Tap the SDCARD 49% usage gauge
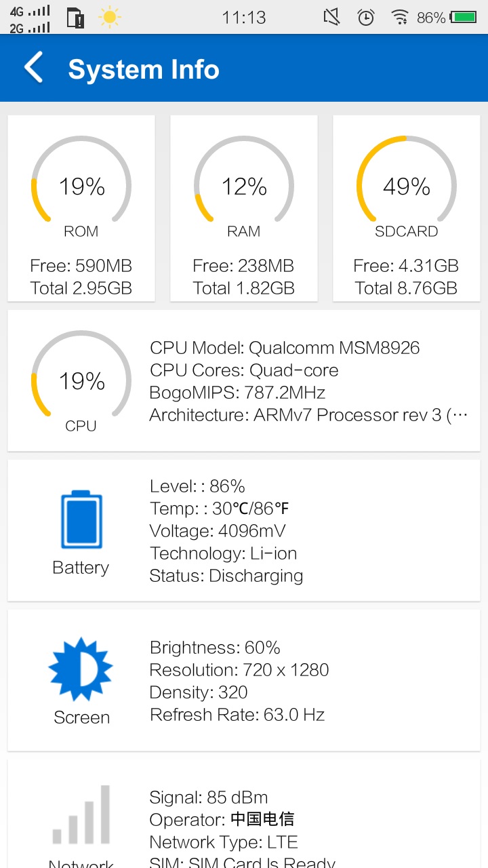The image size is (488, 868). pyautogui.click(x=407, y=184)
